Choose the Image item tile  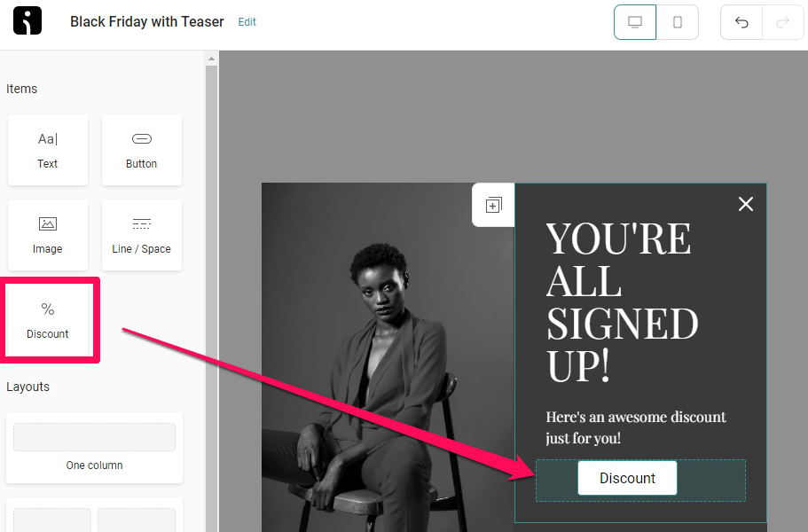click(47, 235)
